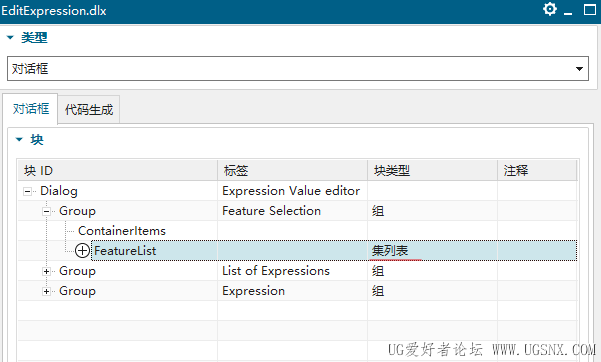Expand the List of Expressions Group node

coord(46,272)
